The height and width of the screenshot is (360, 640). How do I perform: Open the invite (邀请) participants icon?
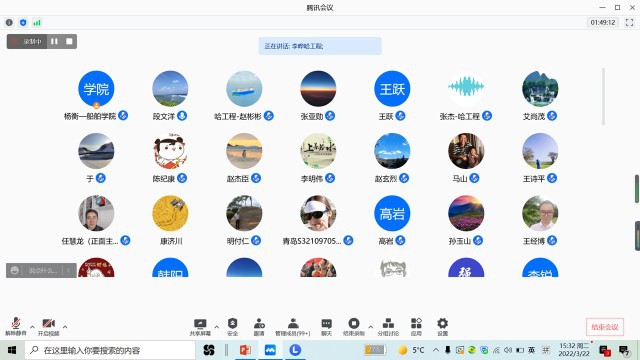pyautogui.click(x=259, y=327)
